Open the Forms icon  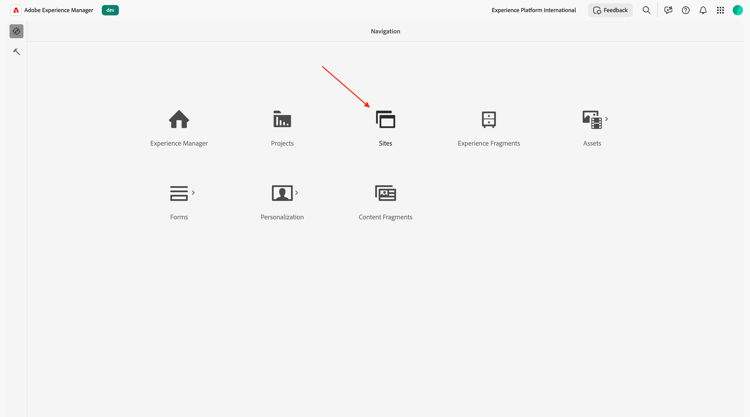pos(179,193)
